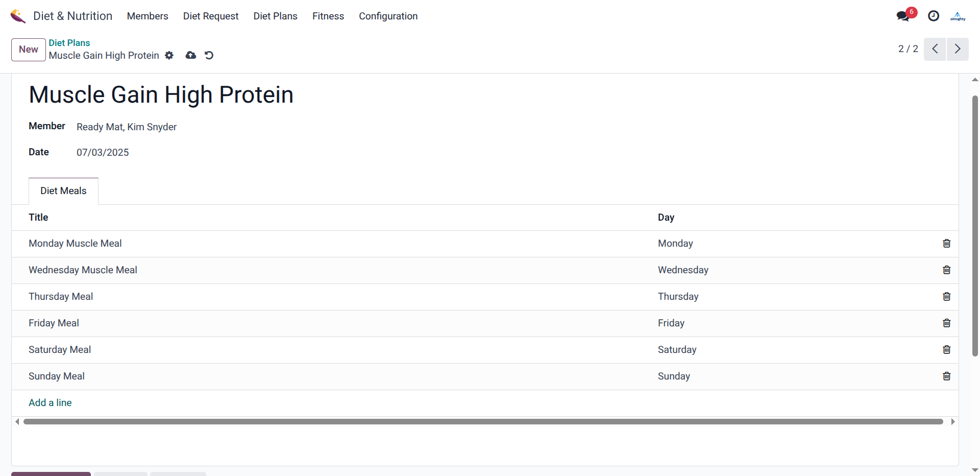Open the gear actions menu

click(x=169, y=56)
